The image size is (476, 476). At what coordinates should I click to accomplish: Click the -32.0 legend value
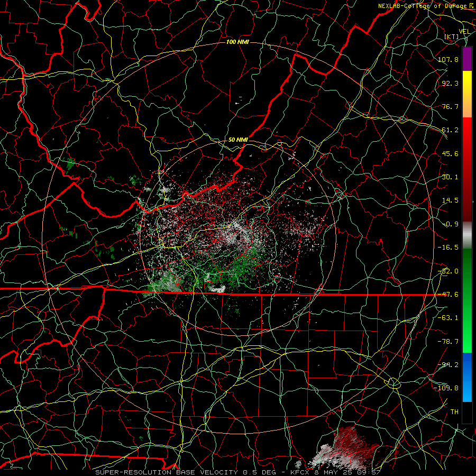(448, 271)
